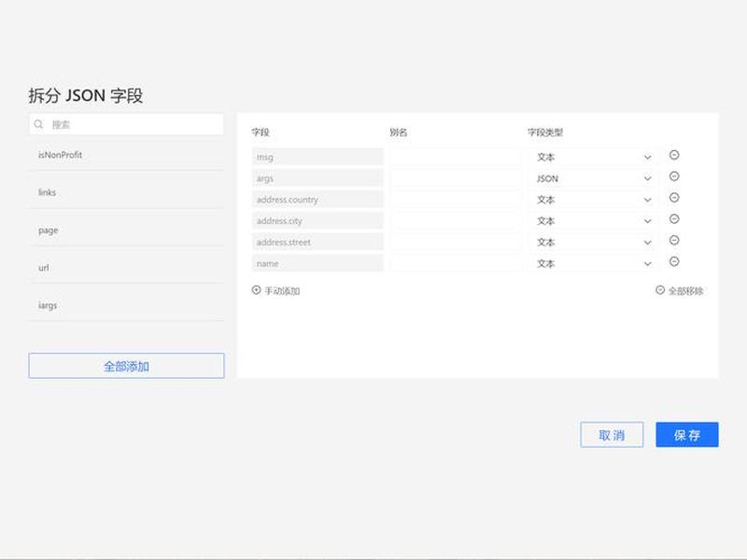The width and height of the screenshot is (747, 560).
Task: Click 全部添加 button to add all
Action: (126, 366)
